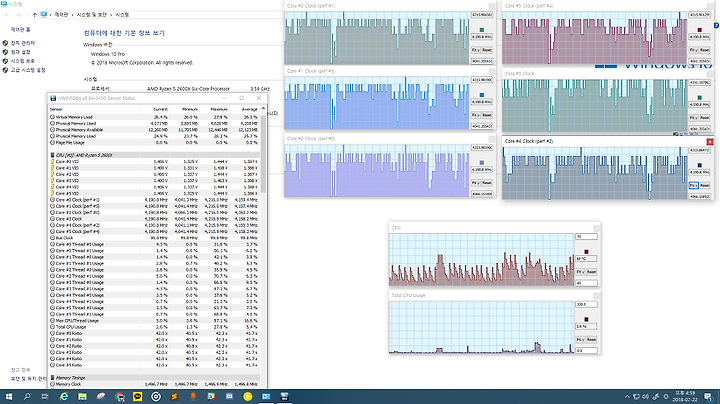
Task: Select Virtual Memory Load sensor row
Action: point(154,117)
